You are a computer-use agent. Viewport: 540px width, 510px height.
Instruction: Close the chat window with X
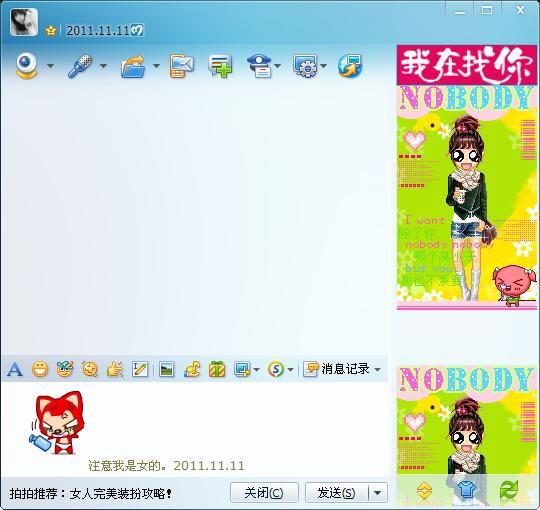coord(520,11)
